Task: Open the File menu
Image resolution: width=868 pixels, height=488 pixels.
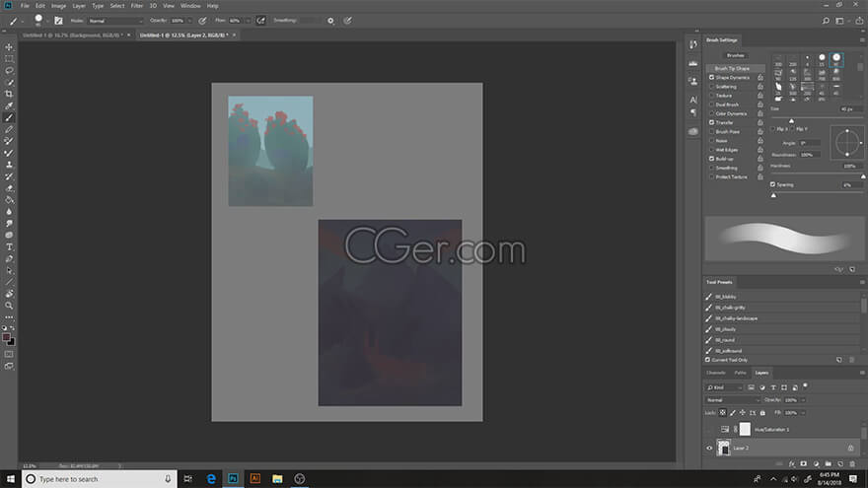Action: [25, 6]
